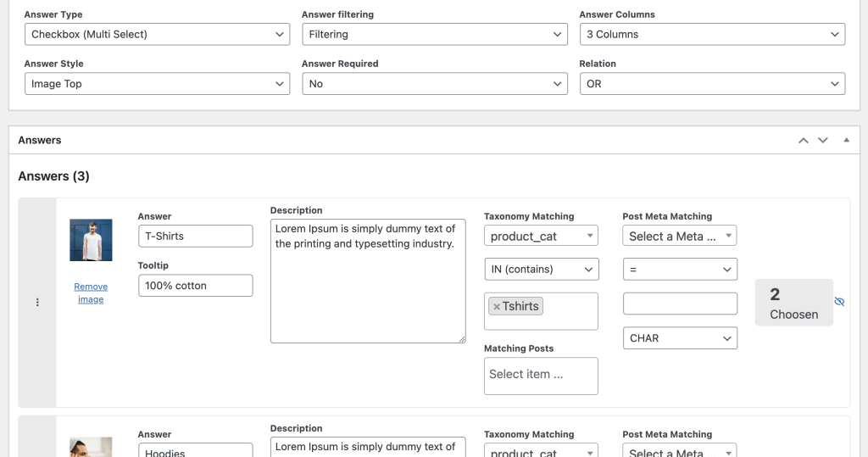The height and width of the screenshot is (457, 868).
Task: Open the Relation OR dropdown
Action: [x=712, y=84]
